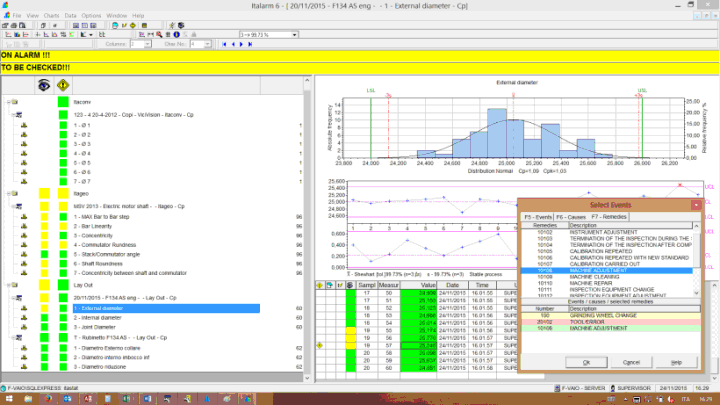This screenshot has width=720, height=405.
Task: Click the yellow warning diamond in the tree header
Action: point(63,85)
